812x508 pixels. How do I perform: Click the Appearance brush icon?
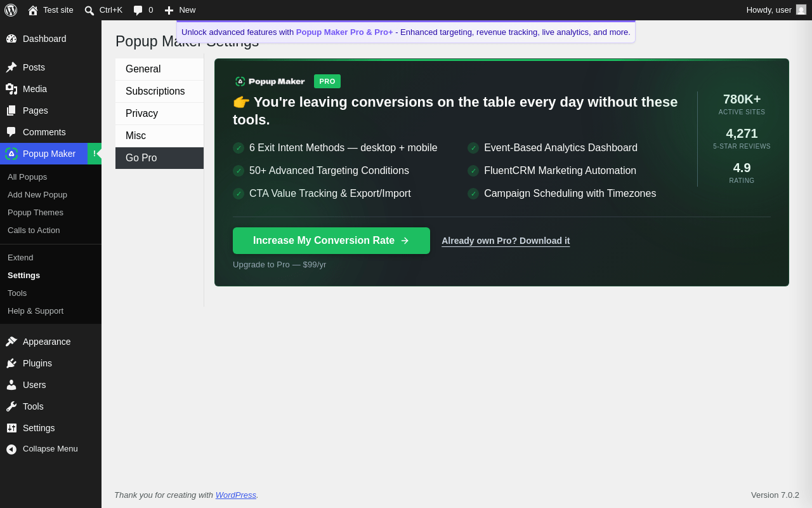coord(11,342)
